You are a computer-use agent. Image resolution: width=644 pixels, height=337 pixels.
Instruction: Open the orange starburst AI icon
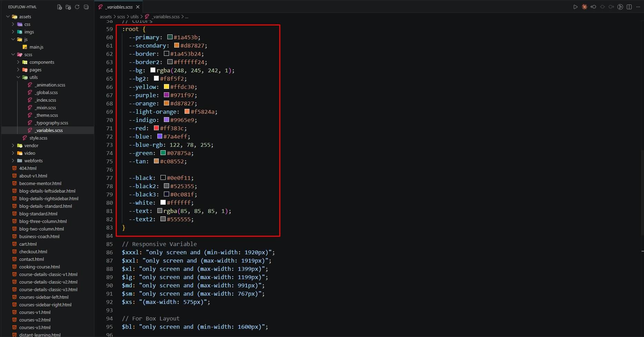tap(584, 7)
